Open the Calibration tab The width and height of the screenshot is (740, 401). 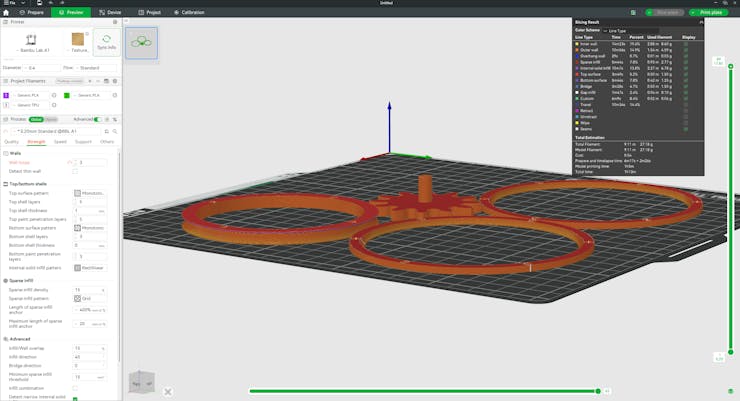(189, 12)
